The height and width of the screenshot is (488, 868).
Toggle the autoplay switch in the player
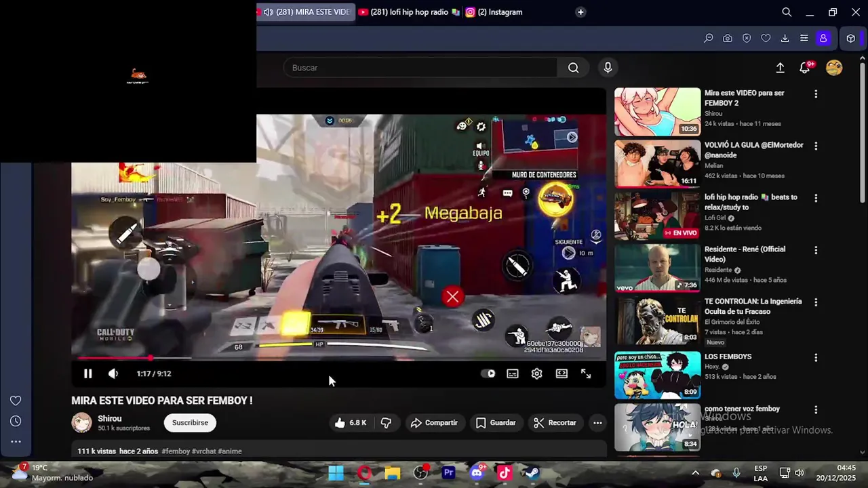tap(488, 373)
